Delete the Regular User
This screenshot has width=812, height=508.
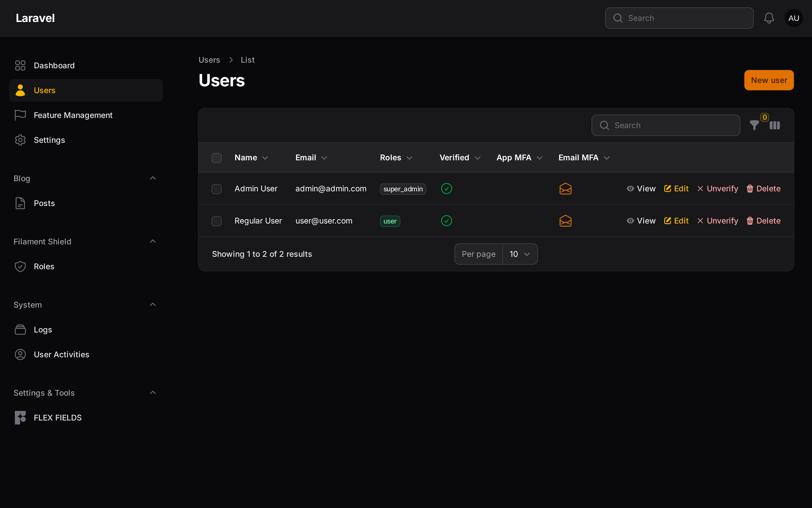pos(763,221)
